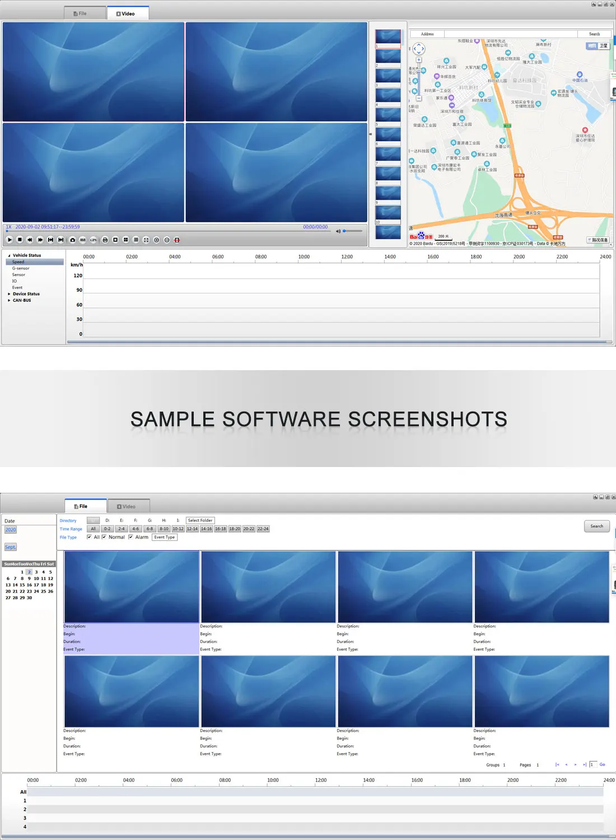Uncheck the Normal file type checkbox
The image size is (616, 840).
(x=104, y=537)
